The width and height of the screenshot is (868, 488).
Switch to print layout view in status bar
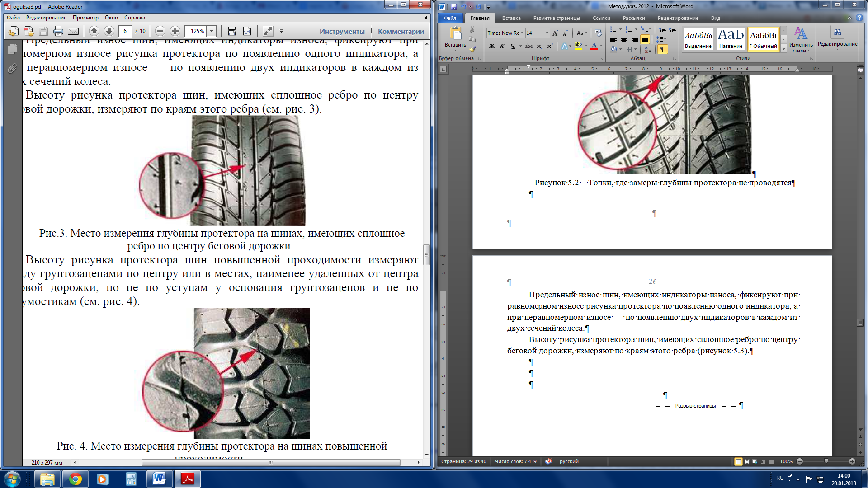point(738,461)
